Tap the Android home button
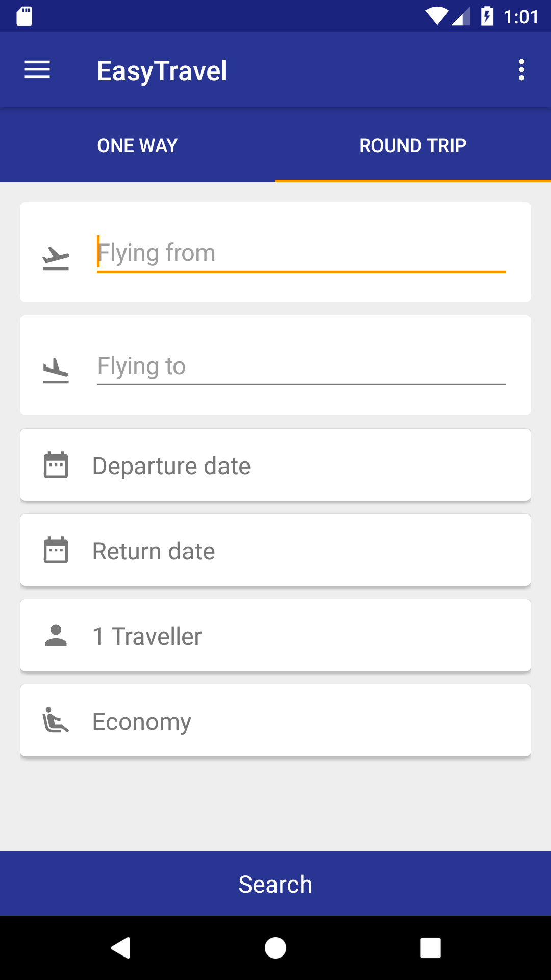The width and height of the screenshot is (551, 980). [275, 948]
